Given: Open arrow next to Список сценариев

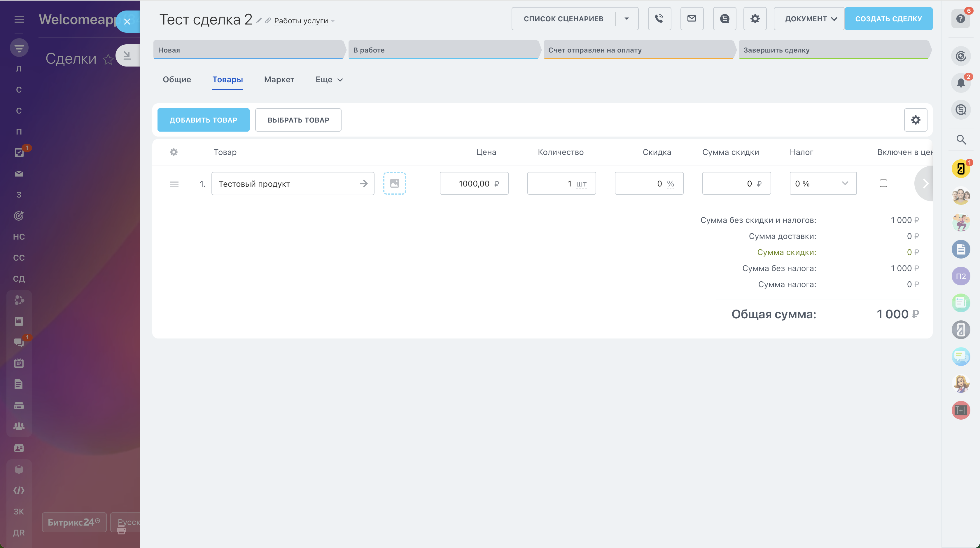Looking at the screenshot, I should [x=626, y=19].
